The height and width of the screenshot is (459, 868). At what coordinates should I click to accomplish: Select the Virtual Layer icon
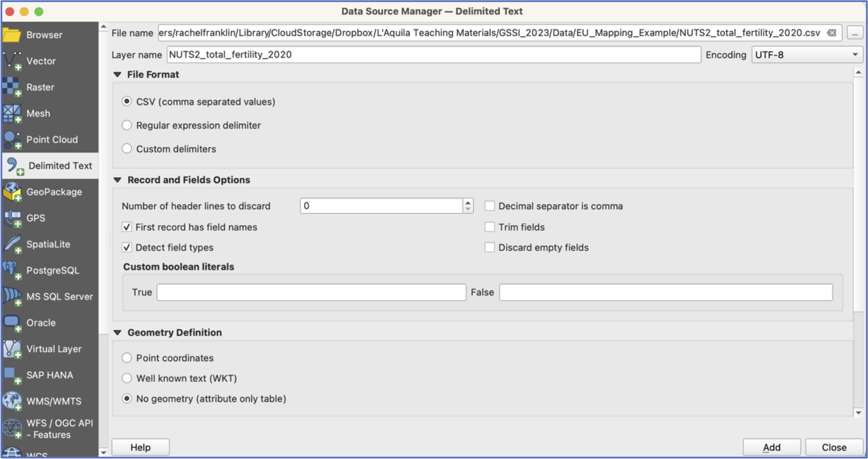coord(12,349)
